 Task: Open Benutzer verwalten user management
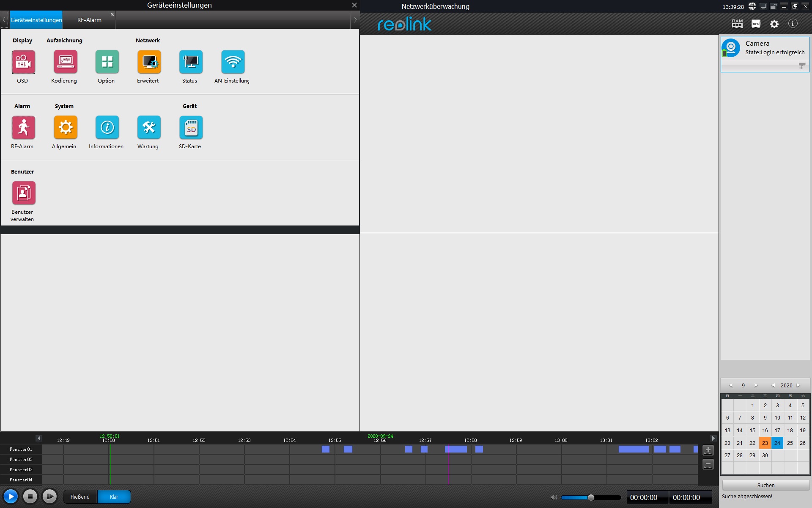click(x=23, y=193)
